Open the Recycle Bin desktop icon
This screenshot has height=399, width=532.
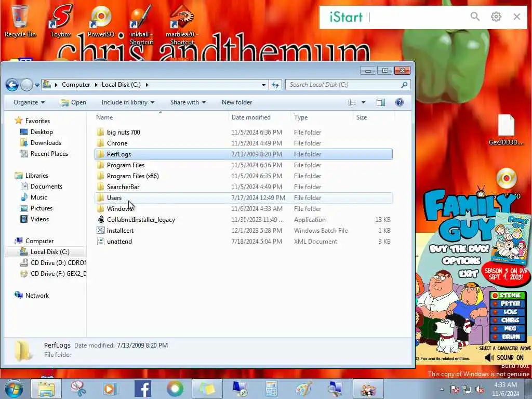pyautogui.click(x=20, y=21)
